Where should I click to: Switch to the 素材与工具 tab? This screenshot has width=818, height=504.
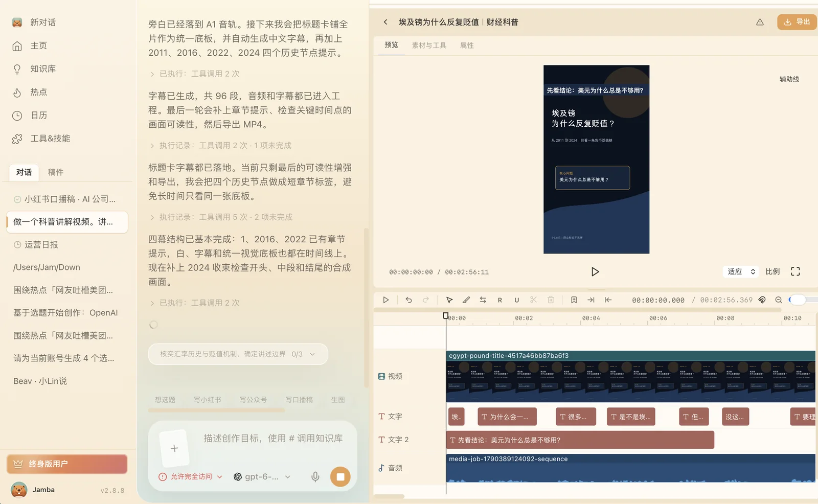pos(429,45)
